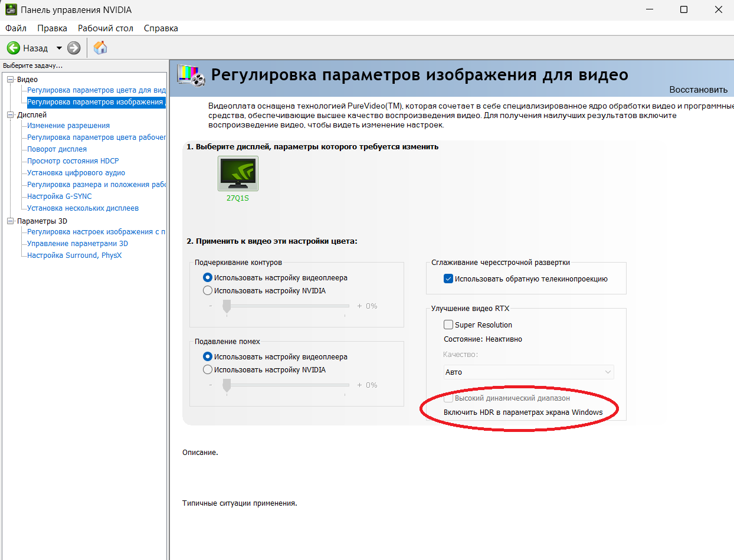Screen dimensions: 734x560
Task: Click the Включить HDR в параметрах экрана Windows text
Action: click(523, 412)
